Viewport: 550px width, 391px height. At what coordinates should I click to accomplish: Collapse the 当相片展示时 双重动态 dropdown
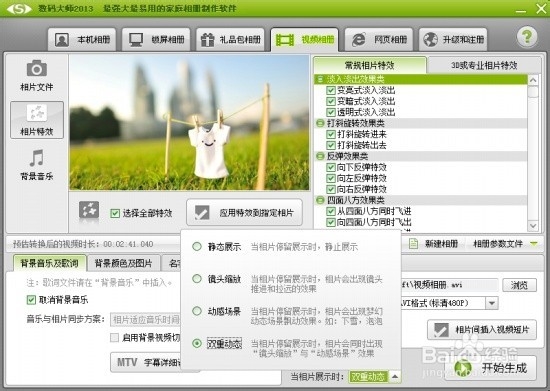tap(395, 377)
